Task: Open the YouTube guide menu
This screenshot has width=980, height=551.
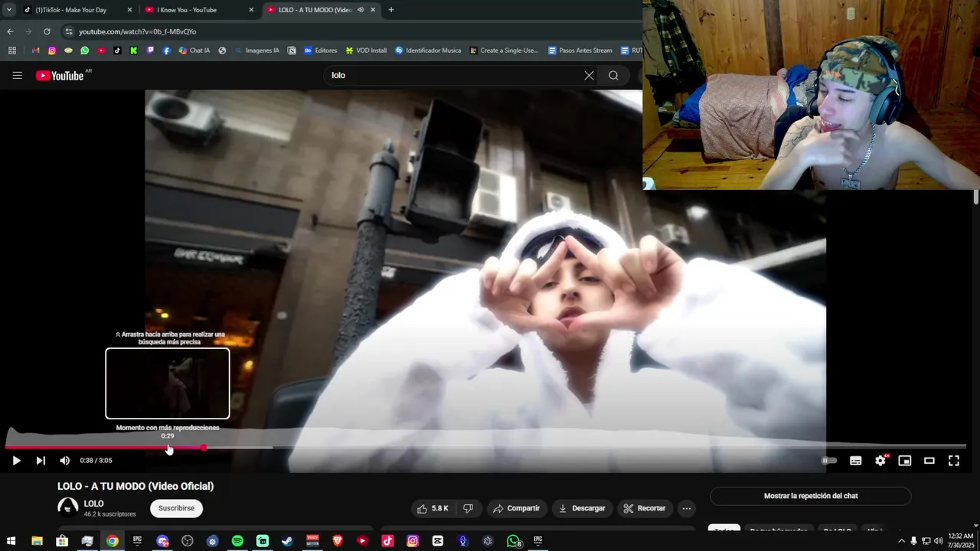Action: coord(17,75)
